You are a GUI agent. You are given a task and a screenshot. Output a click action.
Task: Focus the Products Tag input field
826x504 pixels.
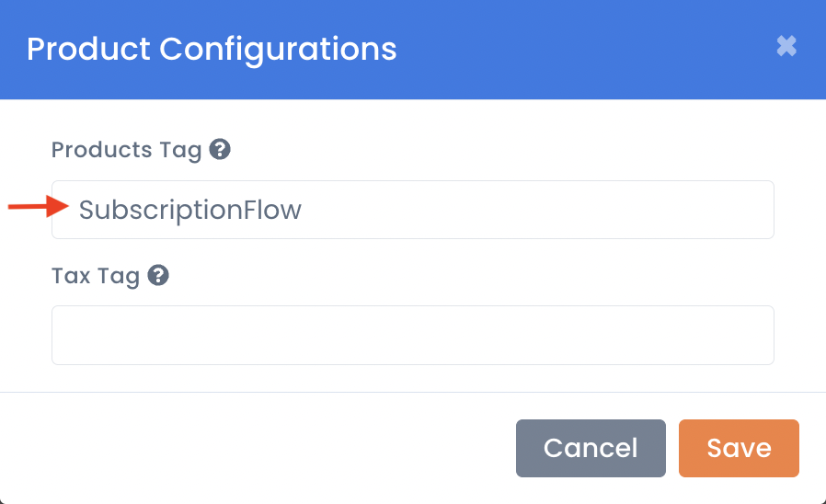pyautogui.click(x=412, y=210)
